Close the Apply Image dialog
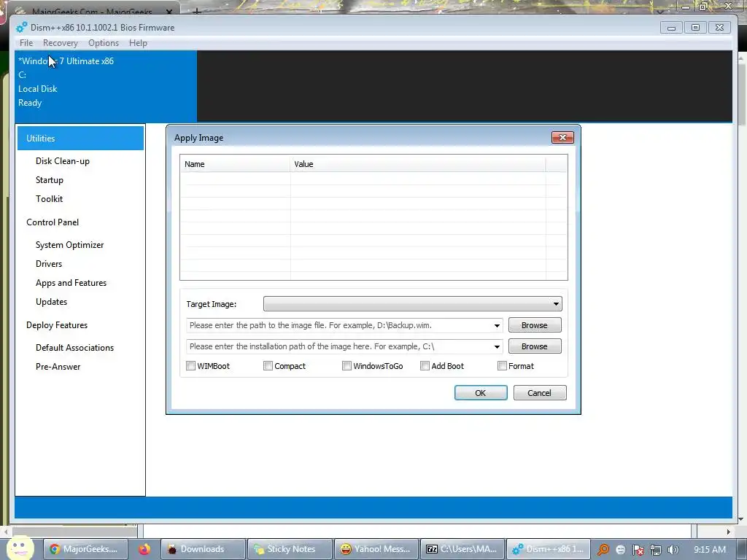This screenshot has width=747, height=560. [562, 138]
